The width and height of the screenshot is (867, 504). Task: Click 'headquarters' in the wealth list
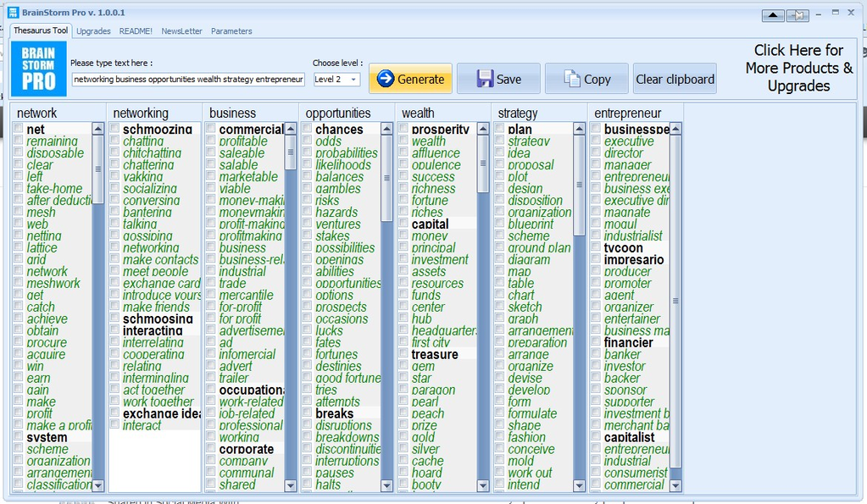[x=443, y=330]
